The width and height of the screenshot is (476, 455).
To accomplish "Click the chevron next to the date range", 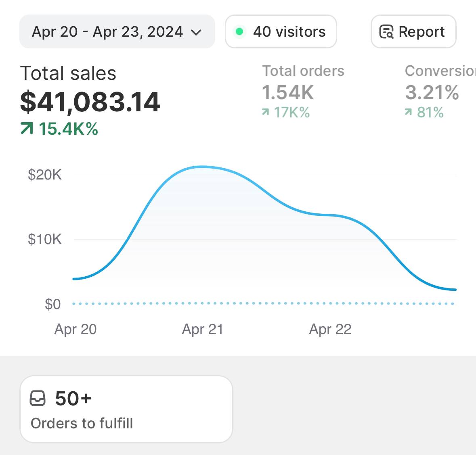I will 196,33.
